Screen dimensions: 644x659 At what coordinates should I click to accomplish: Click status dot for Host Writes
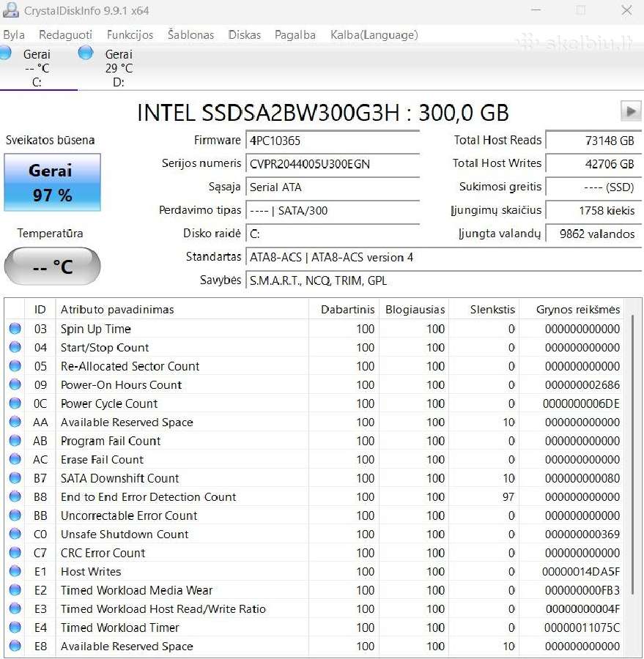pyautogui.click(x=15, y=571)
